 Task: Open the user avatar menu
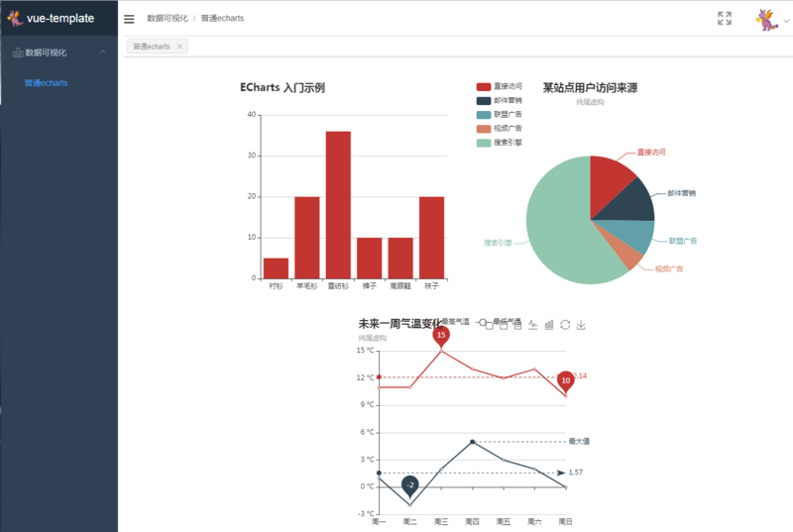pyautogui.click(x=766, y=20)
